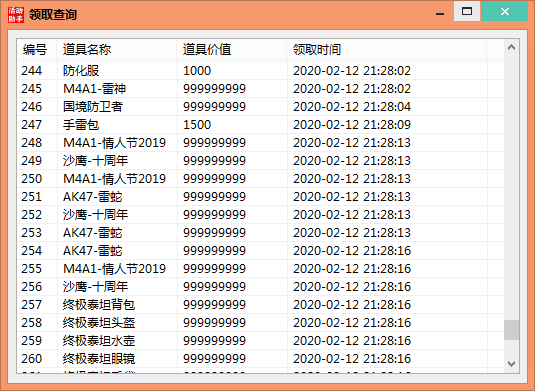Select the 终极泰坦水壶 item name
535x391 pixels.
tap(99, 341)
